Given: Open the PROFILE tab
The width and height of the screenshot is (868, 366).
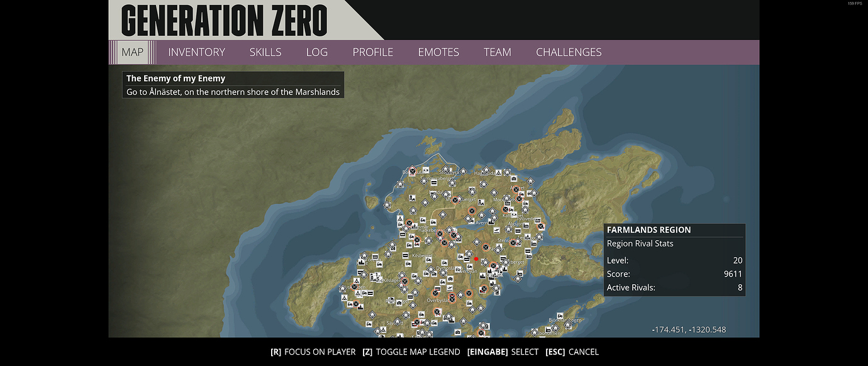Looking at the screenshot, I should pos(373,52).
